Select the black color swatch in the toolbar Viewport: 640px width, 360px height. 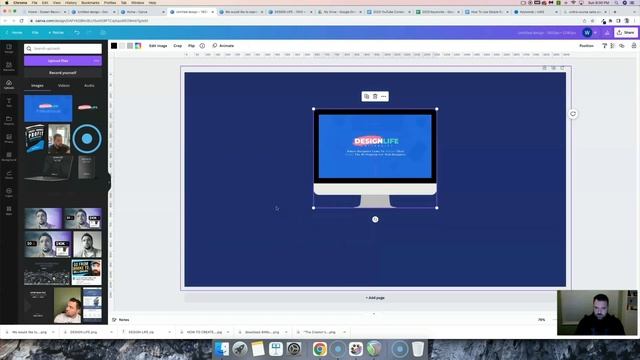[114, 46]
